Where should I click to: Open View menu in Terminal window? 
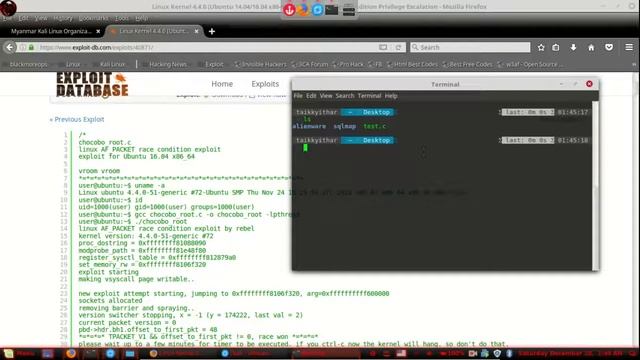326,96
